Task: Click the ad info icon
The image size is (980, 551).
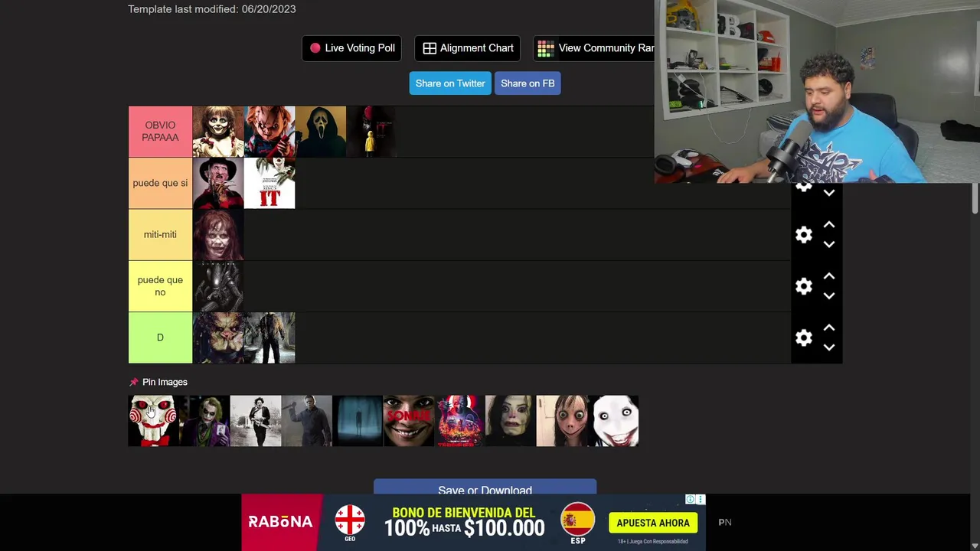Action: click(690, 500)
